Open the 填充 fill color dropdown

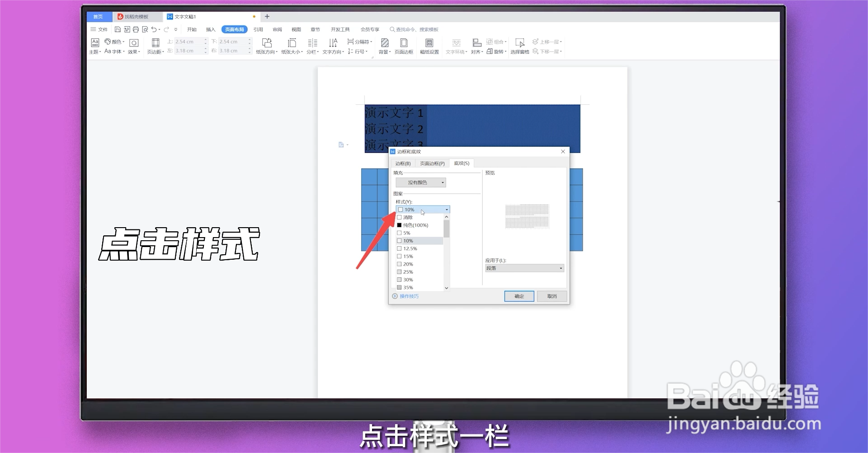[x=421, y=182]
